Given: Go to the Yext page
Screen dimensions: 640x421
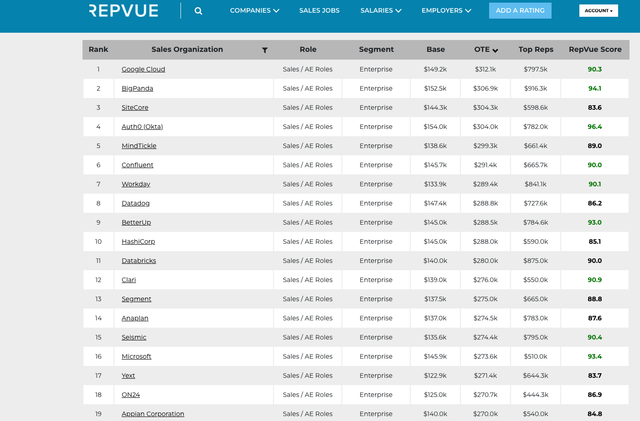Looking at the screenshot, I should [128, 376].
